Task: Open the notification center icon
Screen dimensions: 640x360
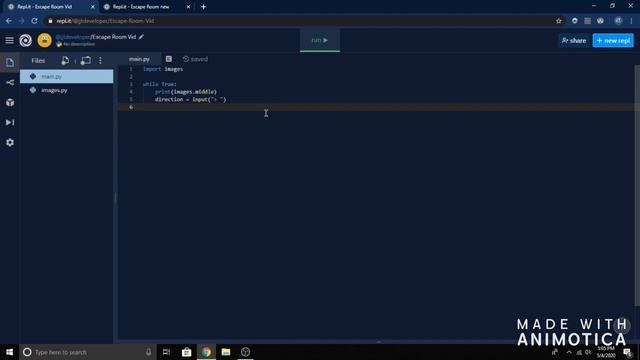Action: (x=628, y=352)
